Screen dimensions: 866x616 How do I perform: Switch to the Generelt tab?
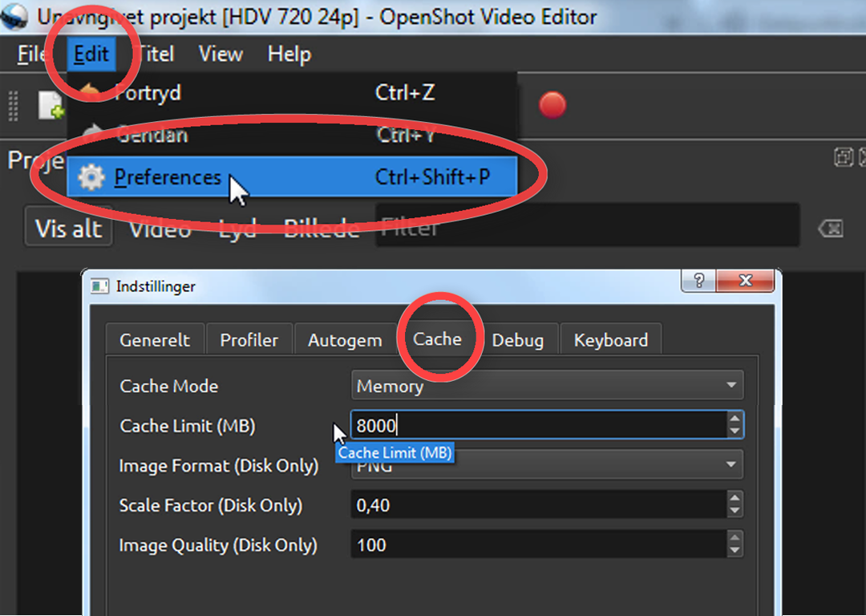[155, 340]
